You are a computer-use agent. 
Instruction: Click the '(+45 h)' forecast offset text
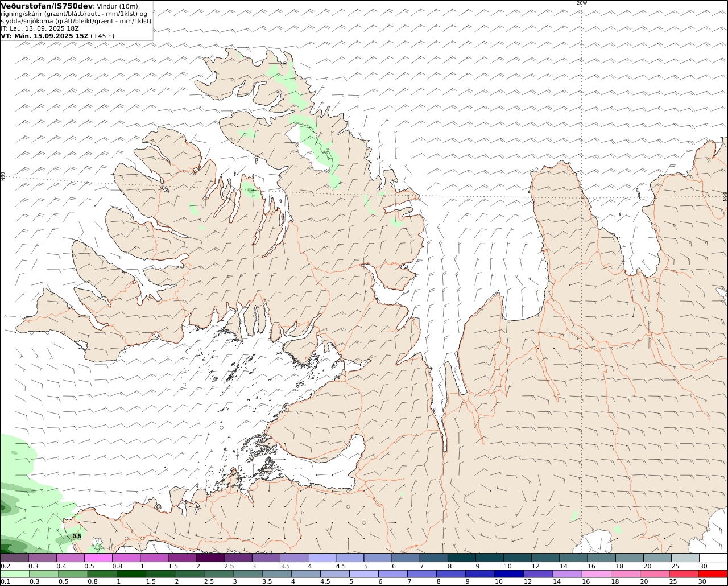102,36
